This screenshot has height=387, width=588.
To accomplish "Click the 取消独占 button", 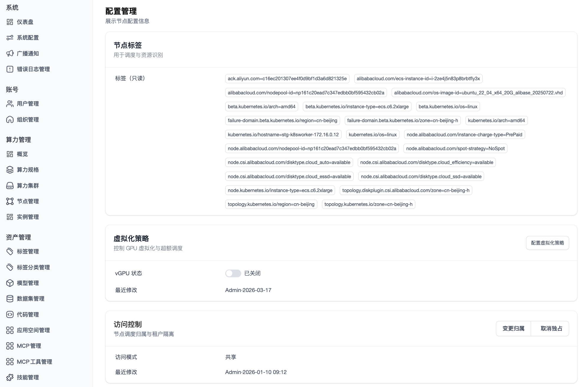I will [550, 328].
